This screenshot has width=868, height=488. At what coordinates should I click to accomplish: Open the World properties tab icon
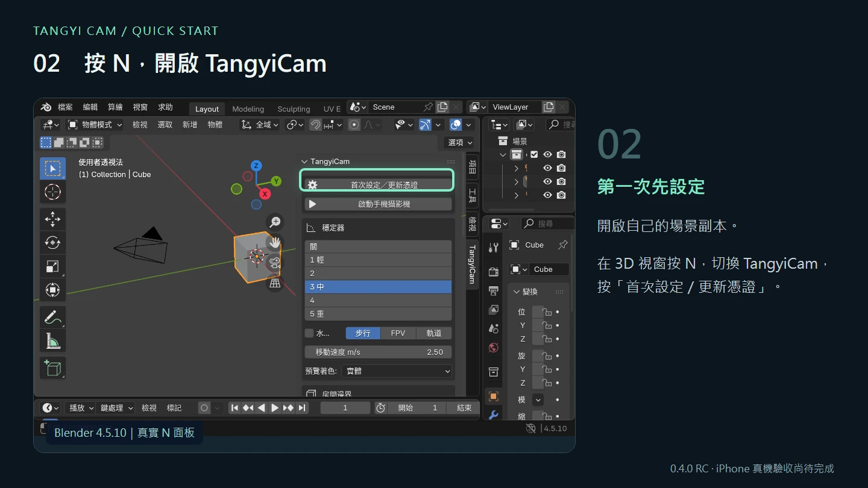[x=494, y=348]
